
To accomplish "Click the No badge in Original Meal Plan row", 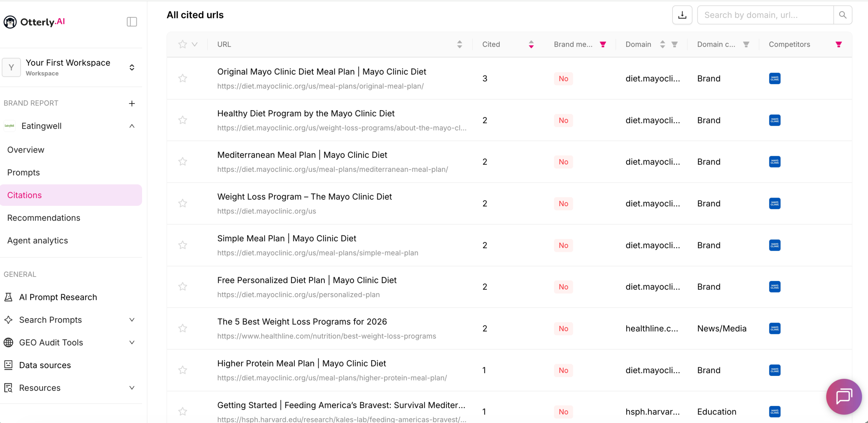I will [x=564, y=79].
